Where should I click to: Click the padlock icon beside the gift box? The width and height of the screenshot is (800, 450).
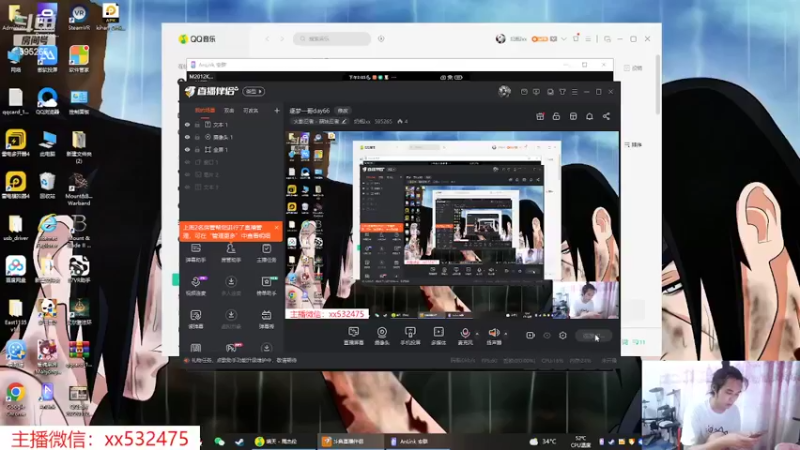(x=556, y=116)
